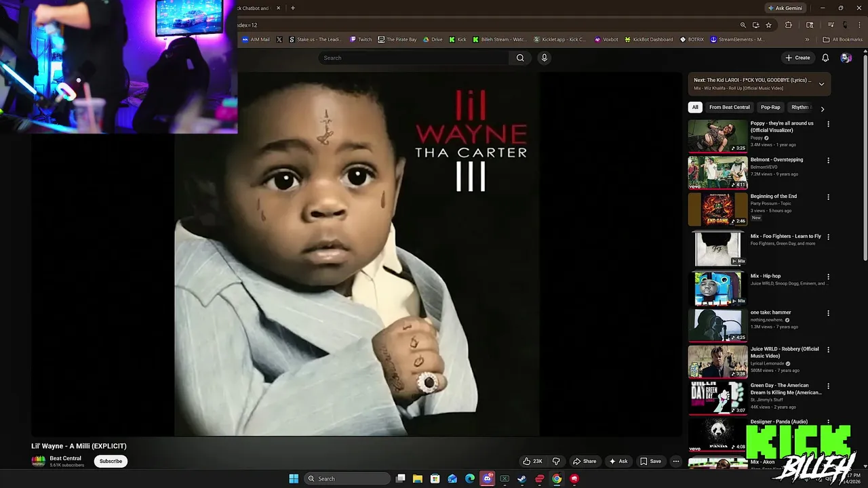Click the YouTube search input field
The height and width of the screenshot is (488, 868).
tap(414, 58)
